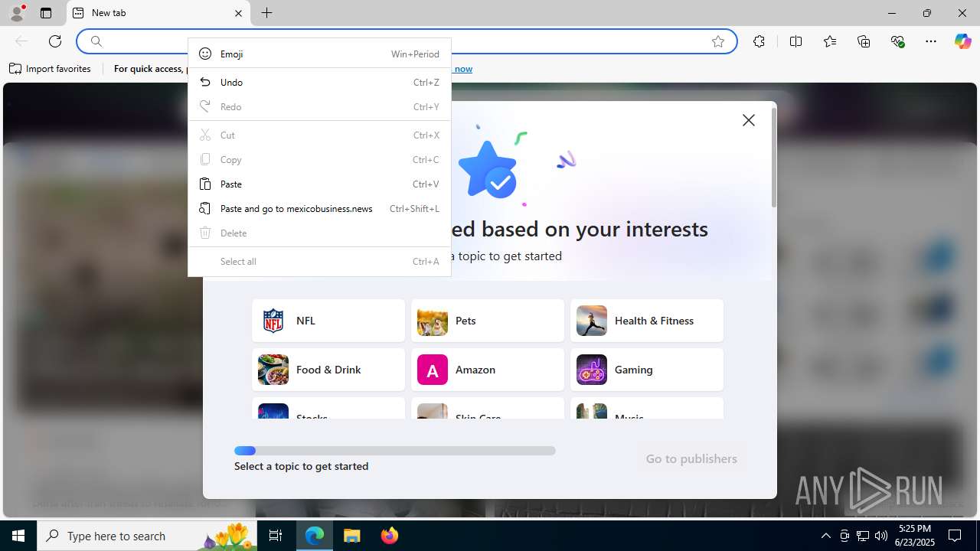Image resolution: width=980 pixels, height=551 pixels.
Task: Click the topic selection progress bar
Action: [395, 451]
